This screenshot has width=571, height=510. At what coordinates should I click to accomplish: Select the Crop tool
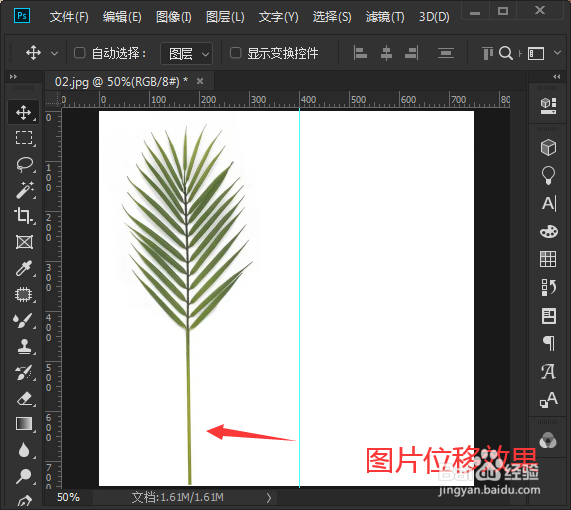click(x=24, y=216)
